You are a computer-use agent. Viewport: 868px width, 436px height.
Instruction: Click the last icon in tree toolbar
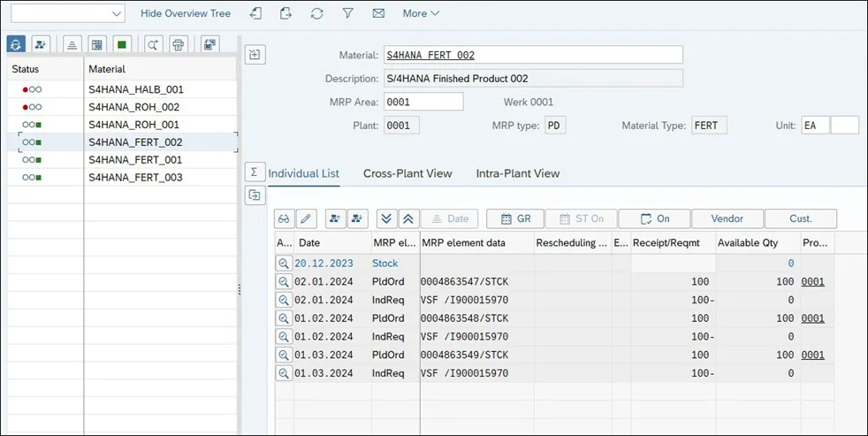209,44
